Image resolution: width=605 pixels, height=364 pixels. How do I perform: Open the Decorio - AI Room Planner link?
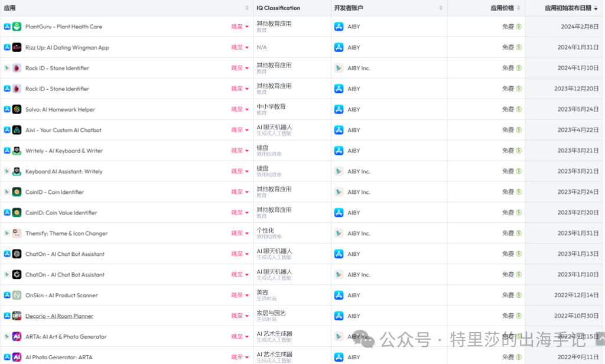coord(60,316)
